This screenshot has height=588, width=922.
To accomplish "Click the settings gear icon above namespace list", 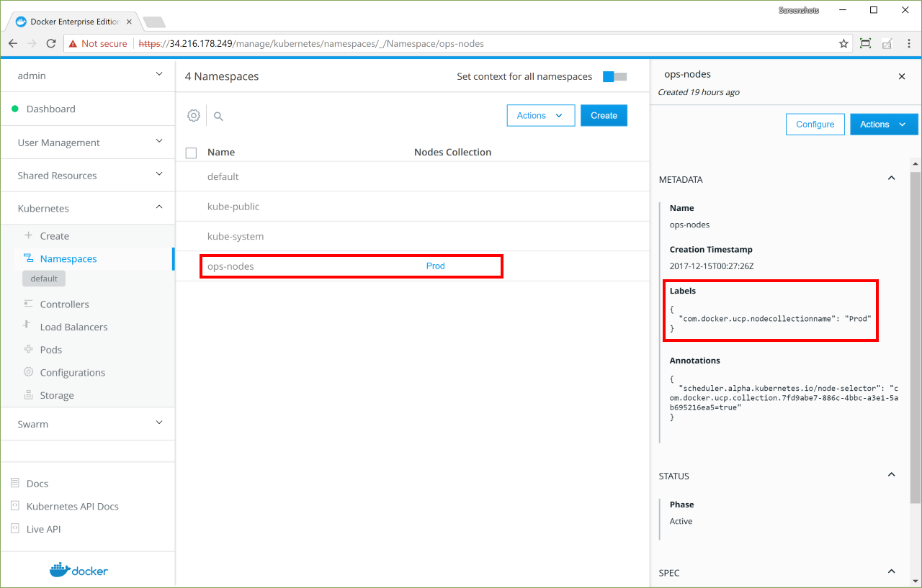I will pyautogui.click(x=193, y=116).
